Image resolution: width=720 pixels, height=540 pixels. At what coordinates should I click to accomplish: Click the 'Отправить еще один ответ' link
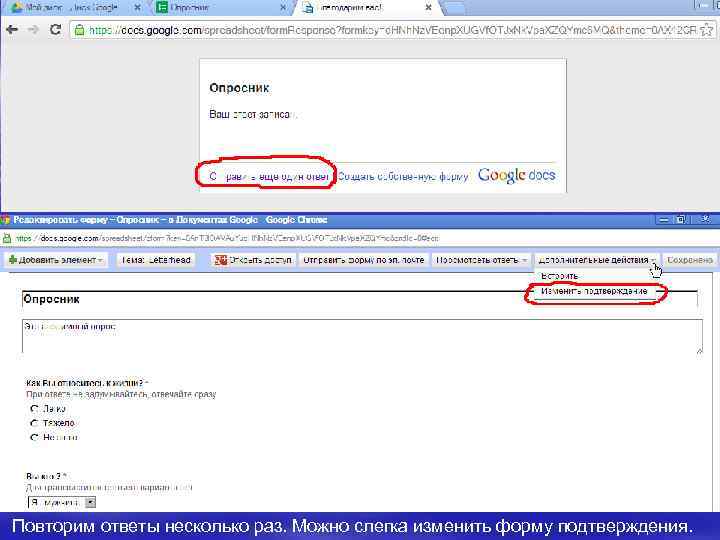(269, 176)
